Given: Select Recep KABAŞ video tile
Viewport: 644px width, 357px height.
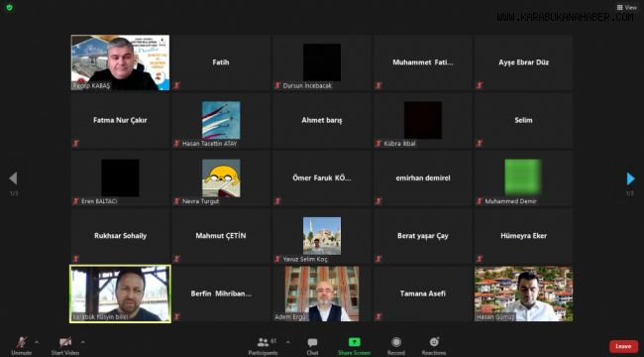Looking at the screenshot, I should click(x=120, y=62).
